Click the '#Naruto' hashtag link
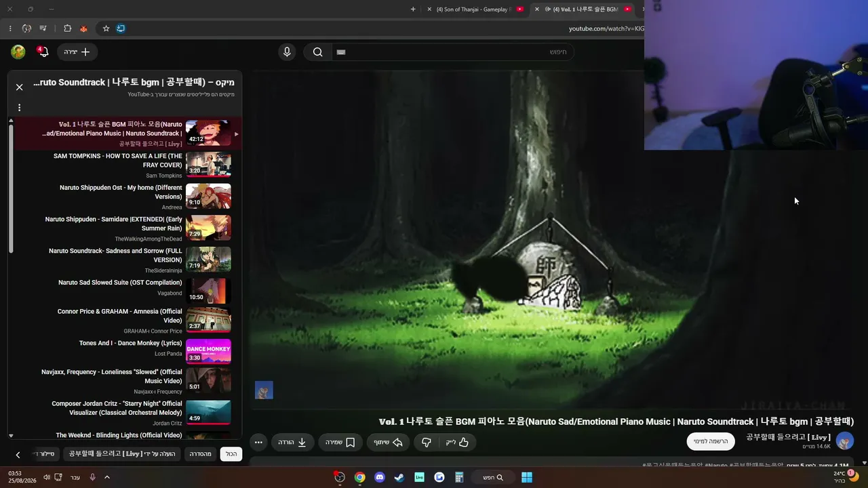This screenshot has width=868, height=488. point(716,466)
